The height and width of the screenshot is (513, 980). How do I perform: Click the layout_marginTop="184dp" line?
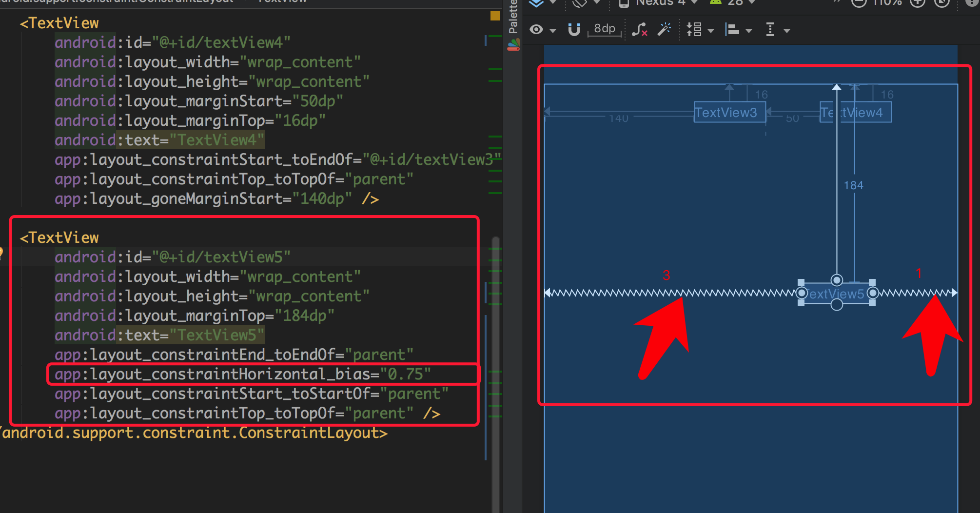[x=195, y=316]
